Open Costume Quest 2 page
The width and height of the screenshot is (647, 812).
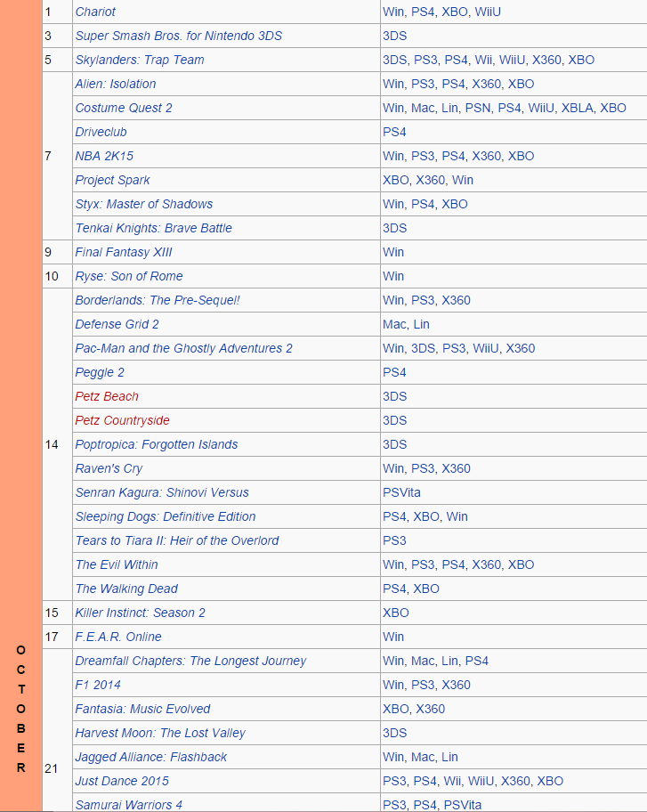click(x=123, y=108)
